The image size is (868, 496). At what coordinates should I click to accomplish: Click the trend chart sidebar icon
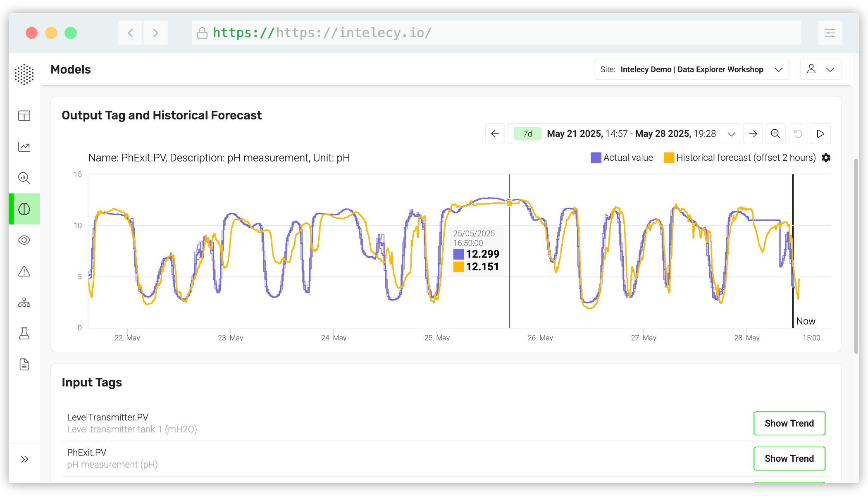[x=24, y=147]
